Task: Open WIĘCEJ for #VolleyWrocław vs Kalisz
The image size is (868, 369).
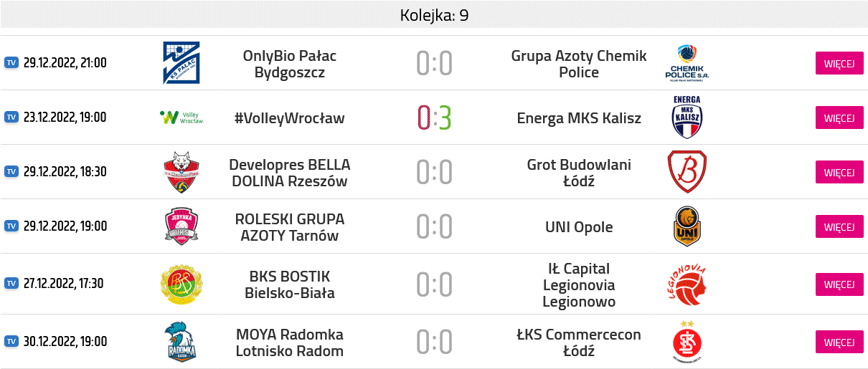Action: [839, 118]
